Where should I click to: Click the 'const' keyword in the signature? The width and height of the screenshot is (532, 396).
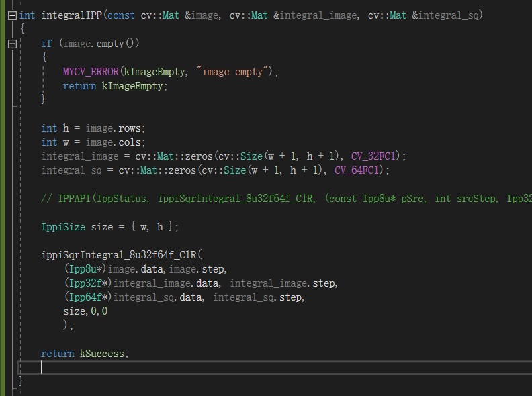click(121, 15)
